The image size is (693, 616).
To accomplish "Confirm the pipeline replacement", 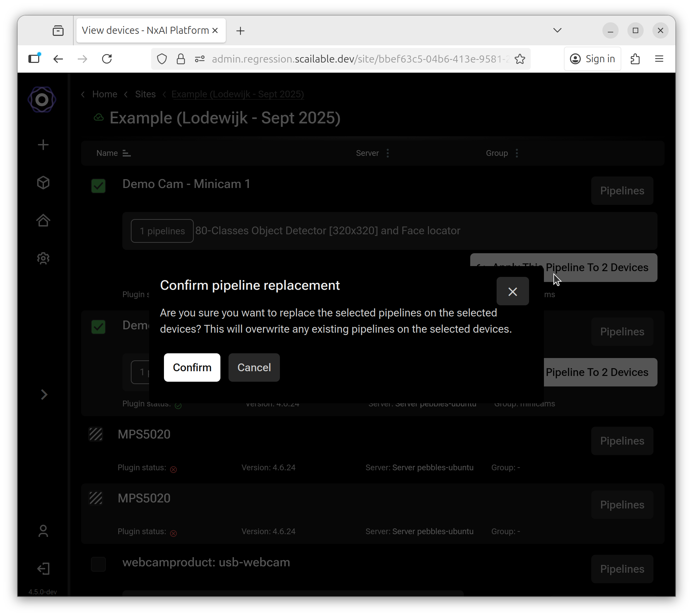I will pos(192,368).
